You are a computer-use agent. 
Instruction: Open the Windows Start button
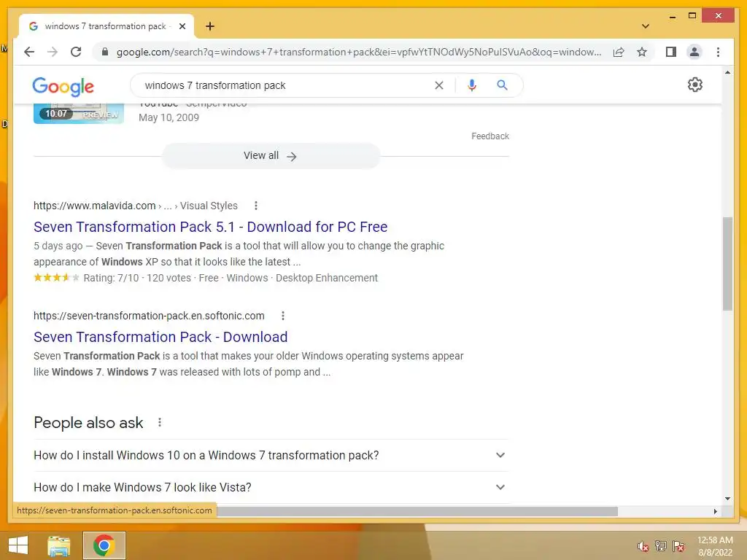point(18,545)
